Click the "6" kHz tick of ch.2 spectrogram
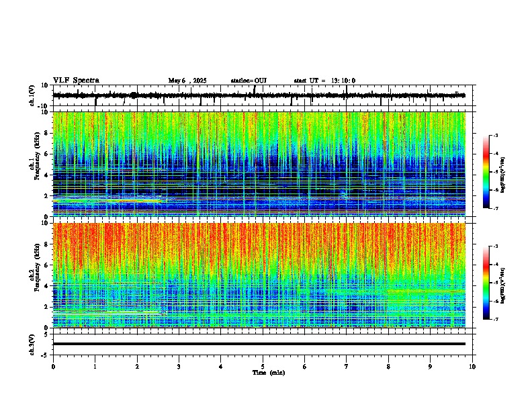The width and height of the screenshot is (532, 411). click(46, 265)
